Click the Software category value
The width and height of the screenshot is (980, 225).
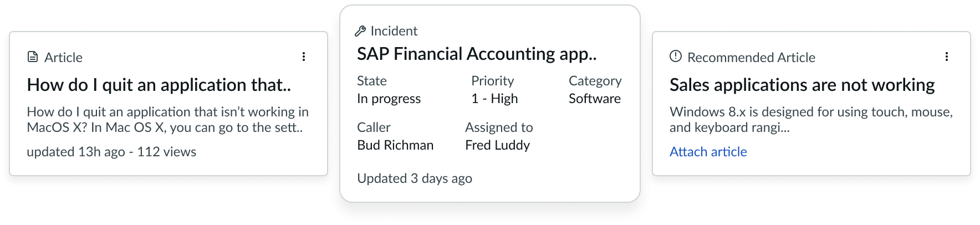(x=594, y=99)
